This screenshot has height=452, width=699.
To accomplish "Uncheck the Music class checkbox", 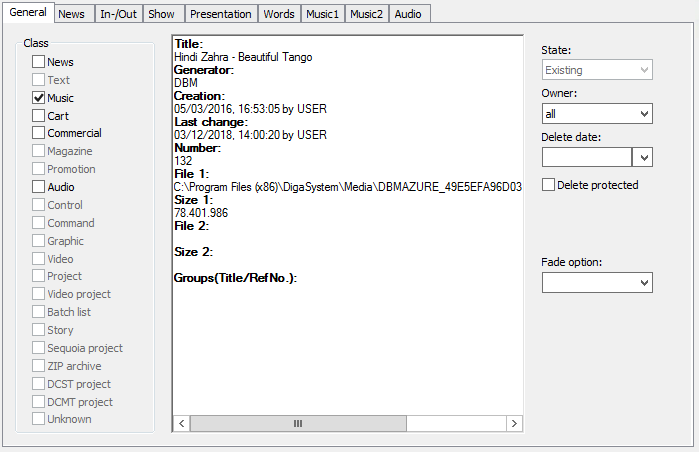I will (x=39, y=98).
